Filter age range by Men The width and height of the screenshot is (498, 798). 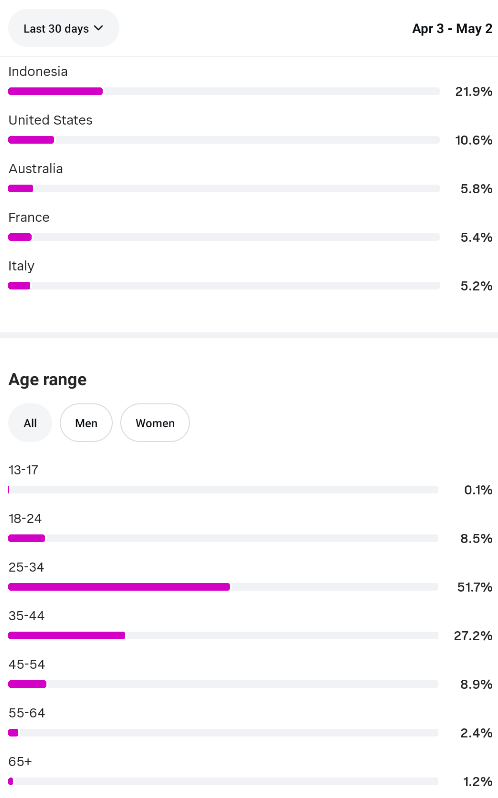click(86, 423)
